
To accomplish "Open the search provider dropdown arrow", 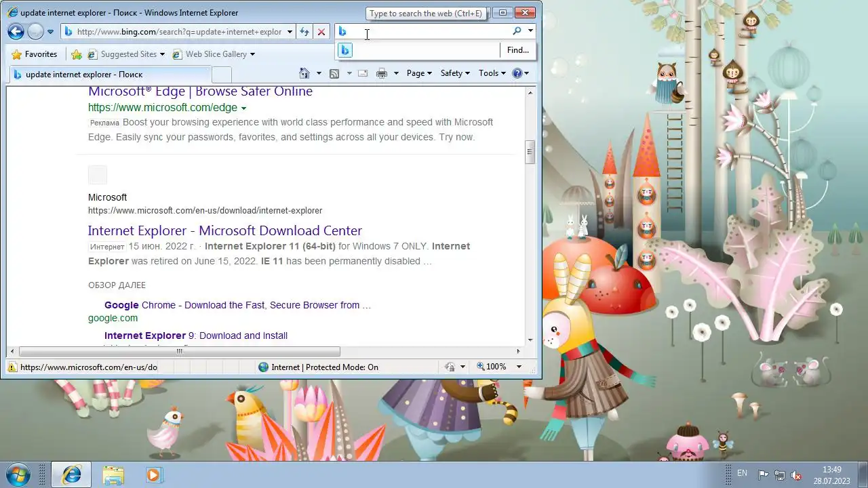I will pos(530,31).
